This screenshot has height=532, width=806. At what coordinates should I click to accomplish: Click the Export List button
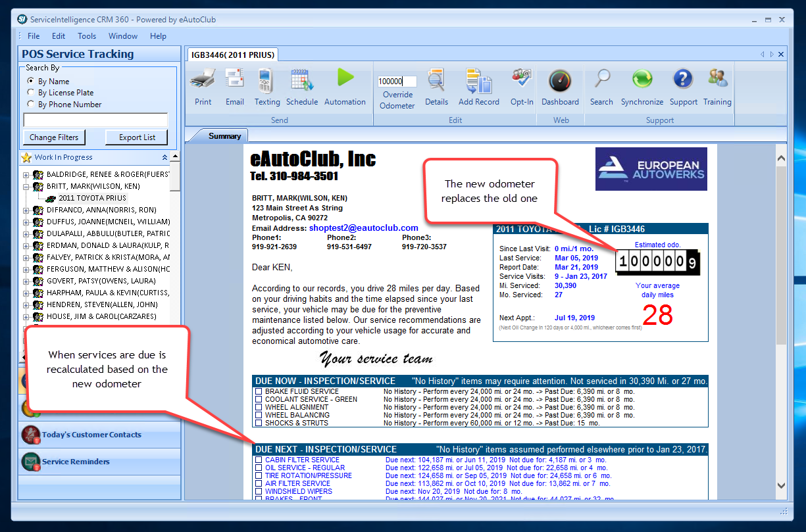click(137, 137)
